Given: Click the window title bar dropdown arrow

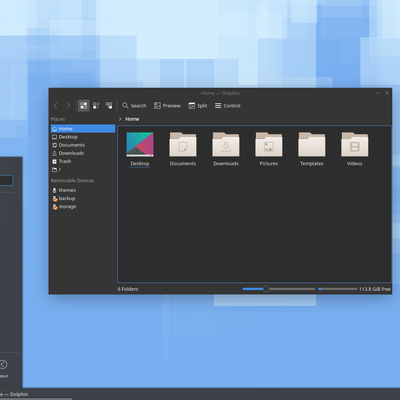Looking at the screenshot, I should pos(378,93).
